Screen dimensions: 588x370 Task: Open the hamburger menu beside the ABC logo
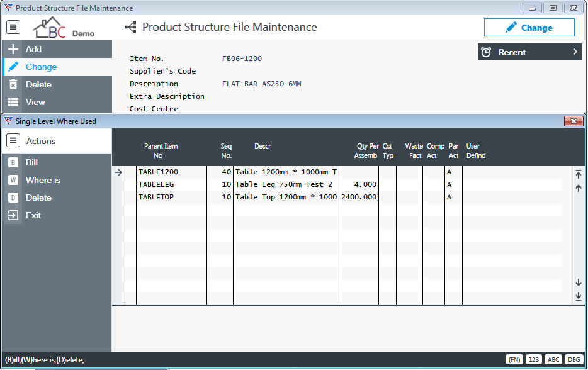point(13,27)
